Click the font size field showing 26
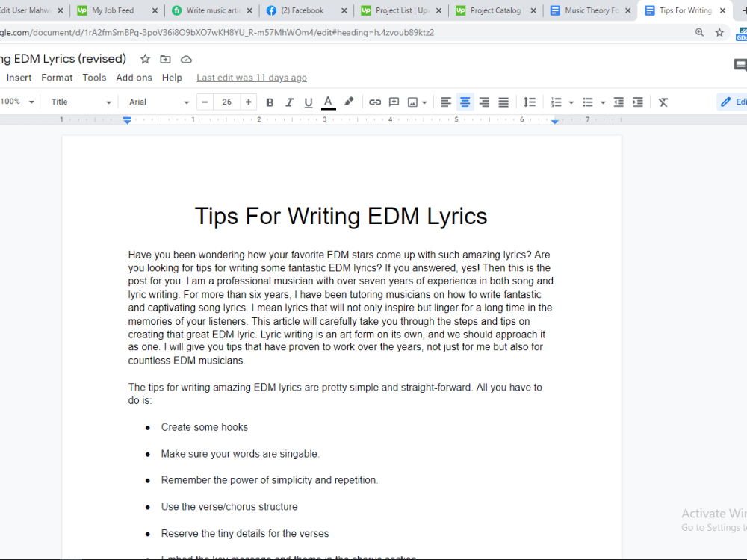The image size is (747, 560). (x=227, y=102)
